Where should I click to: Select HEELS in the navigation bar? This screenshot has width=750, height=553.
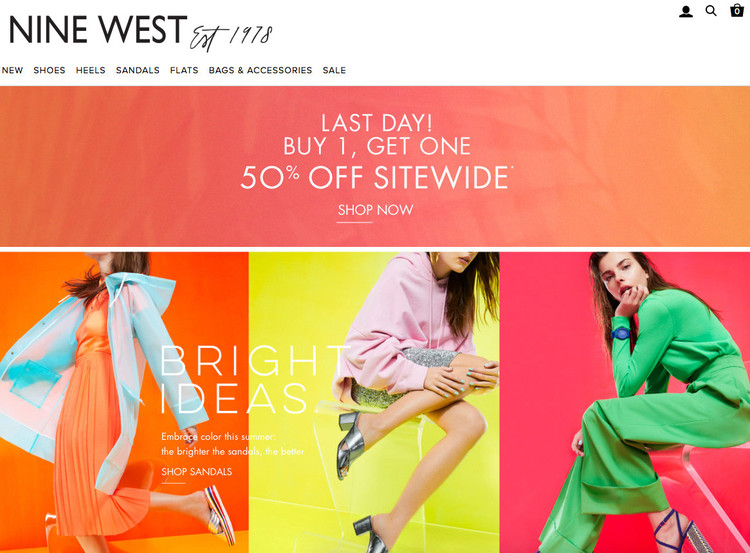90,70
